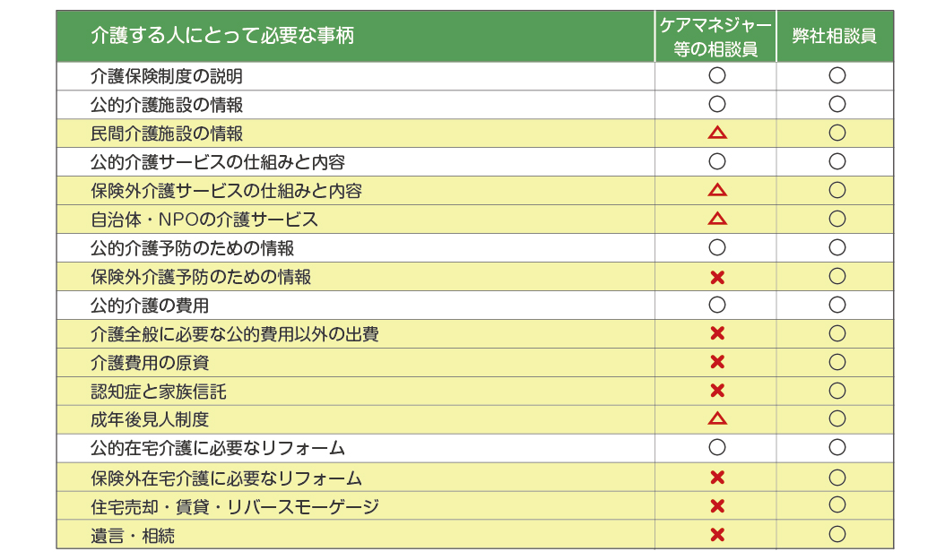The height and width of the screenshot is (560, 945).
Task: Click the red triangle in 保険外介護サービスの仕組みと内容 row
Action: coord(716,190)
